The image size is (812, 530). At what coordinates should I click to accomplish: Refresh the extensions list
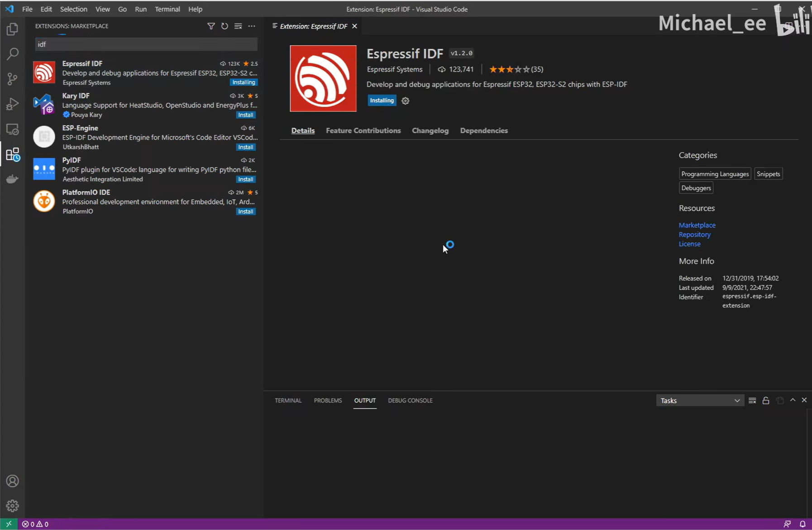224,26
